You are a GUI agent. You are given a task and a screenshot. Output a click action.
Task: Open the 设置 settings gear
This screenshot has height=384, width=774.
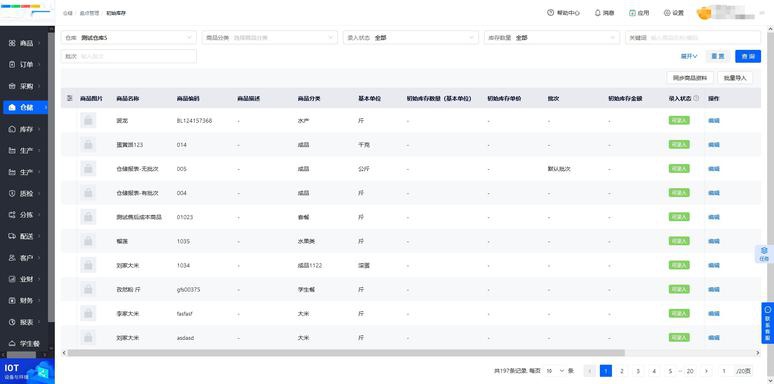667,13
